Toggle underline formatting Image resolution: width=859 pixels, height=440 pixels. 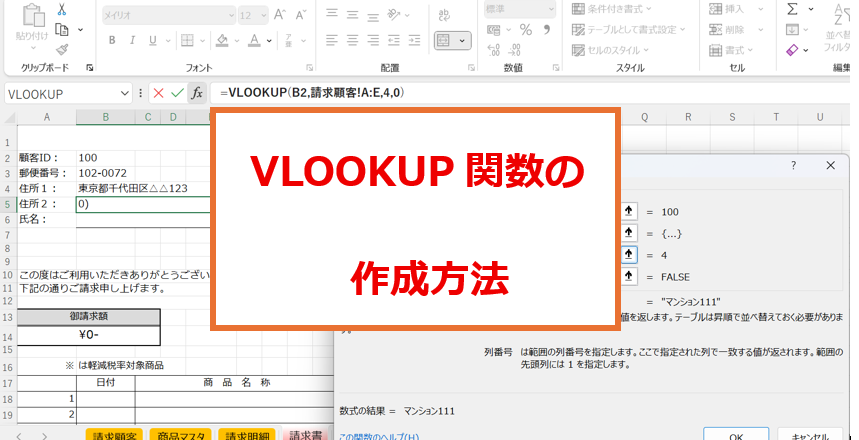[152, 41]
